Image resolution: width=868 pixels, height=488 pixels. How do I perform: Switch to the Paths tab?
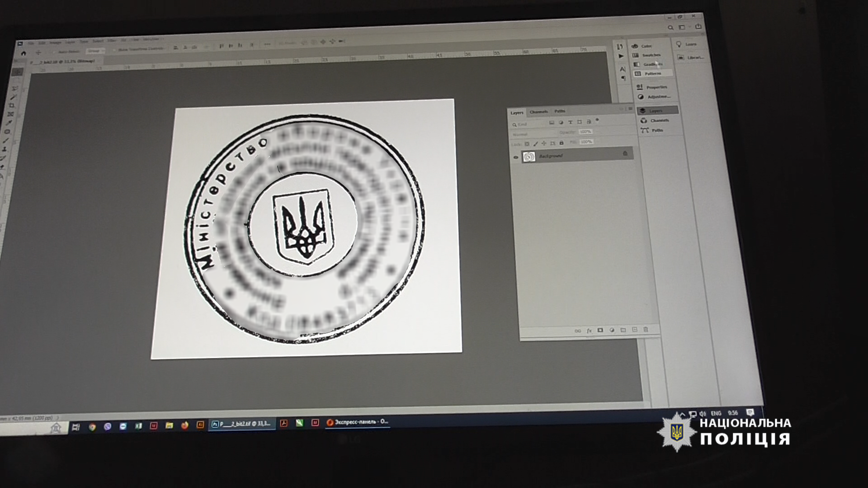pyautogui.click(x=560, y=111)
